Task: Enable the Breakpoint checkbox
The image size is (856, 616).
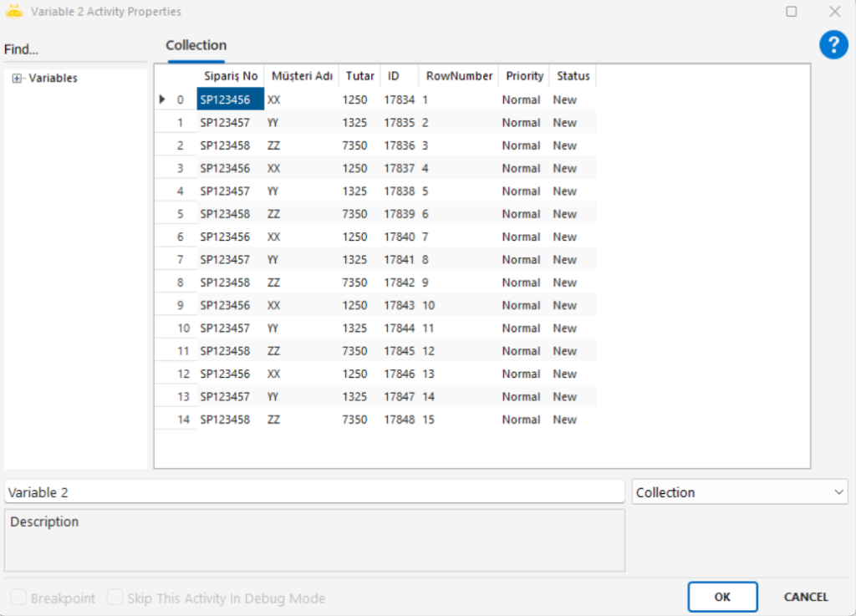Action: tap(18, 598)
